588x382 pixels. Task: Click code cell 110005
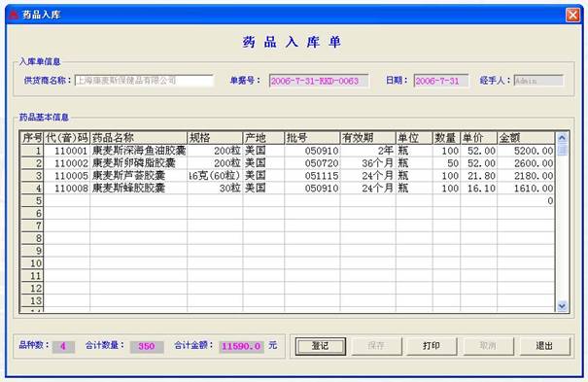[67, 175]
